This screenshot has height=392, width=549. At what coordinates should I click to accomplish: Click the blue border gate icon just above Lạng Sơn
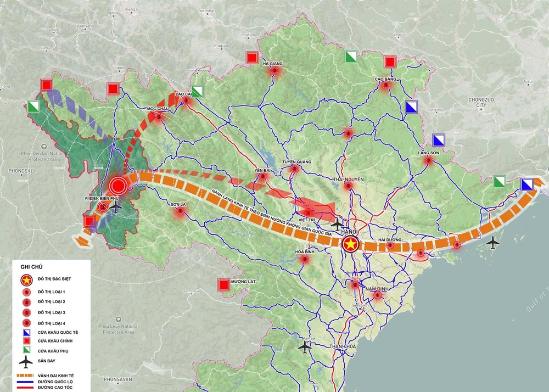[x=438, y=140]
